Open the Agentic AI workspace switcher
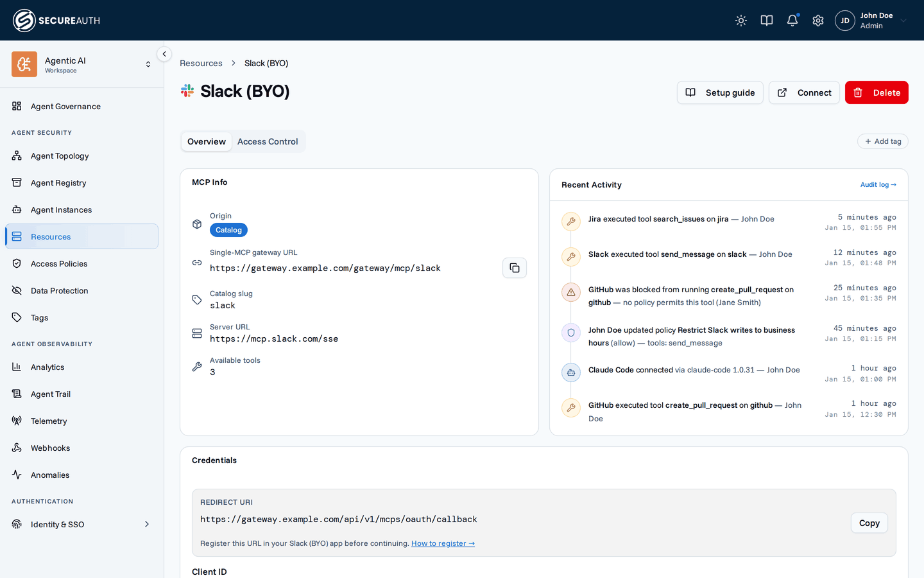The width and height of the screenshot is (924, 578). (x=81, y=64)
